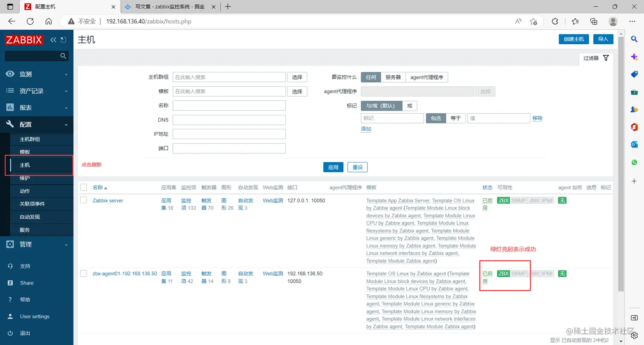Select 或 tag mode
The height and width of the screenshot is (345, 644).
point(410,105)
